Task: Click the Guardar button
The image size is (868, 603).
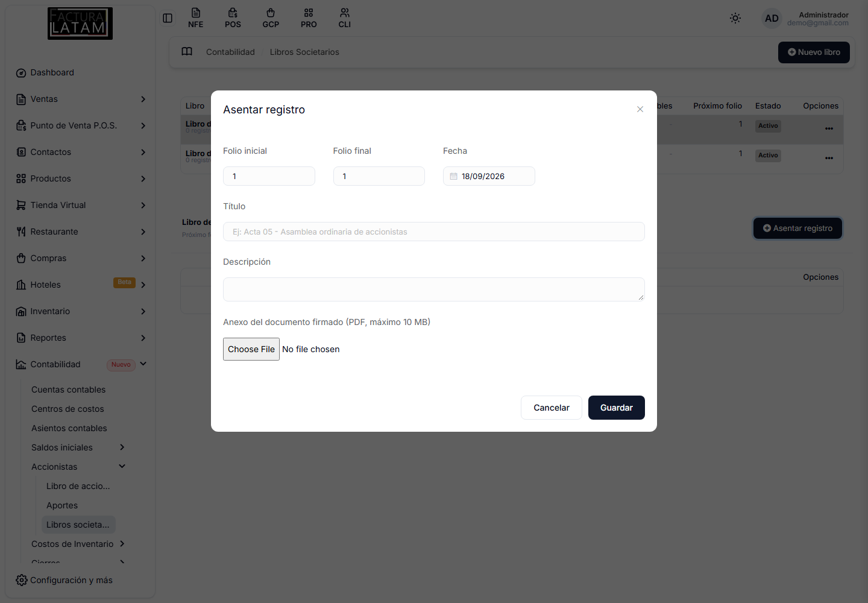Action: (x=617, y=408)
